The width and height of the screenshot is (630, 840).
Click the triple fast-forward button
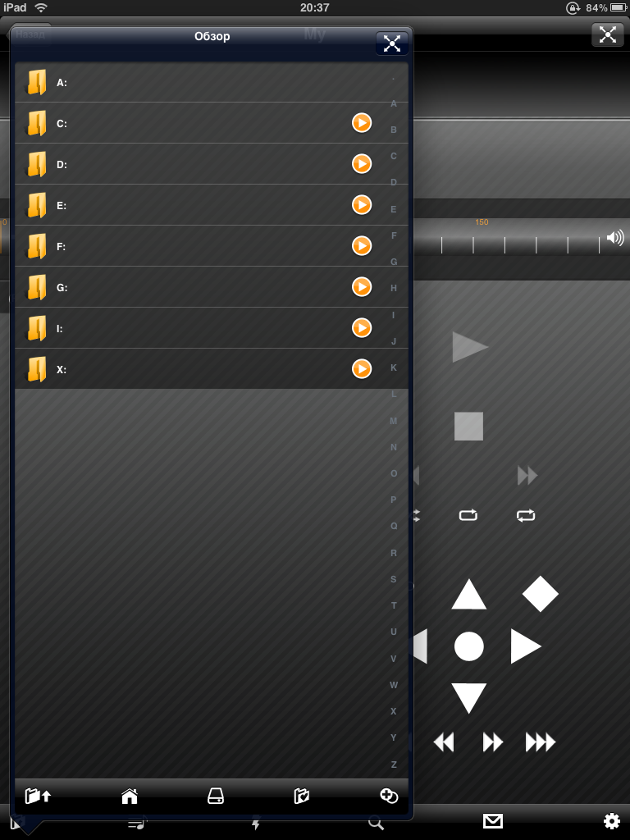click(540, 742)
